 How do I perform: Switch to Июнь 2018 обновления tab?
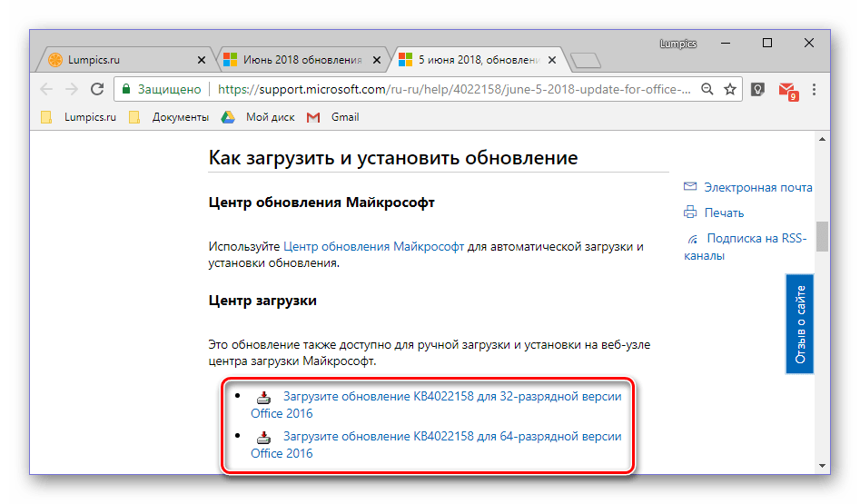click(x=302, y=60)
